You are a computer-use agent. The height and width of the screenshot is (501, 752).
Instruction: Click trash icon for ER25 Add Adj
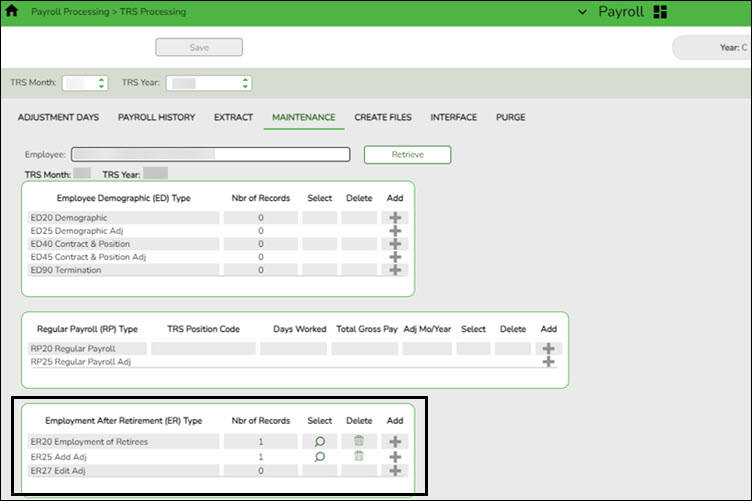pyautogui.click(x=359, y=456)
